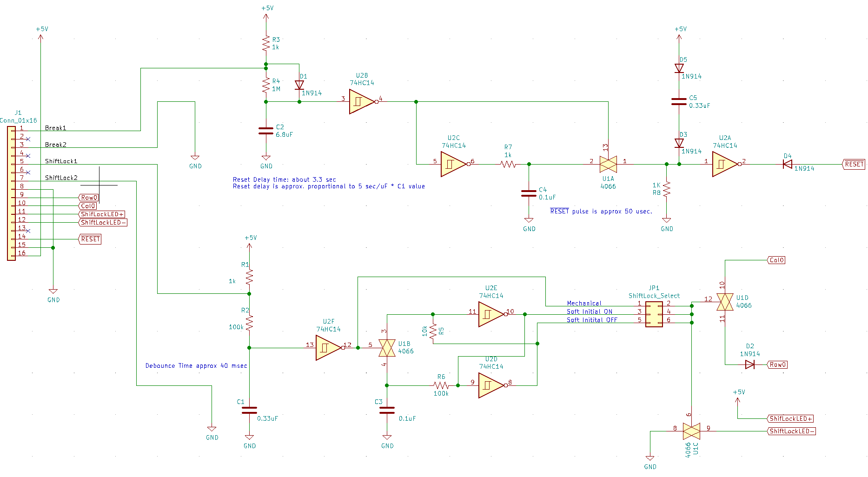Image resolution: width=868 pixels, height=477 pixels.
Task: Click the Col0 label beside connector J1
Action: point(88,205)
